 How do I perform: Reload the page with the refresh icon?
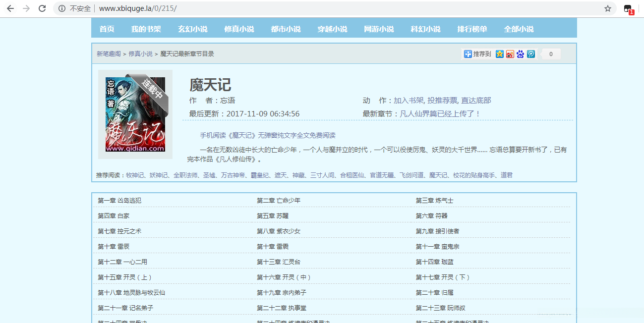coord(42,8)
